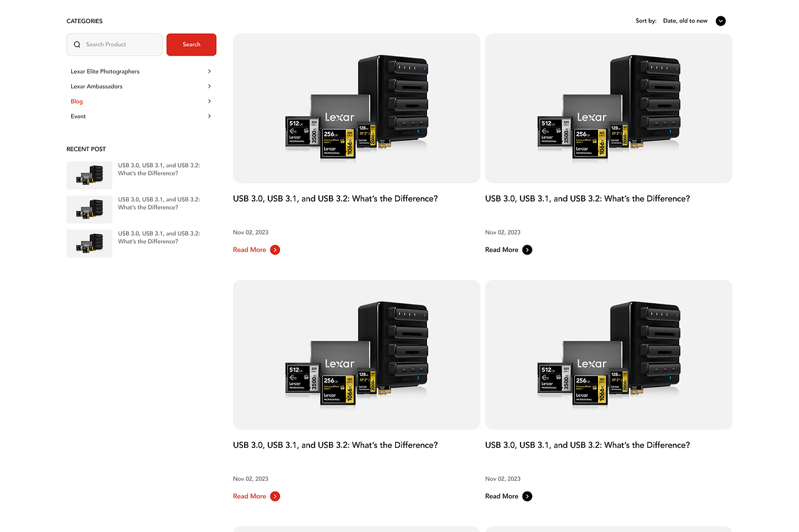Click second-row left card article title
The height and width of the screenshot is (532, 799).
pos(335,445)
